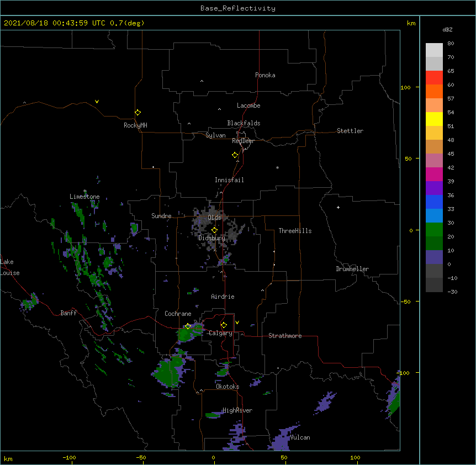Screen dimensions: 476x465
Task: Click the yellow diamond marker above Calgary
Action: [224, 325]
